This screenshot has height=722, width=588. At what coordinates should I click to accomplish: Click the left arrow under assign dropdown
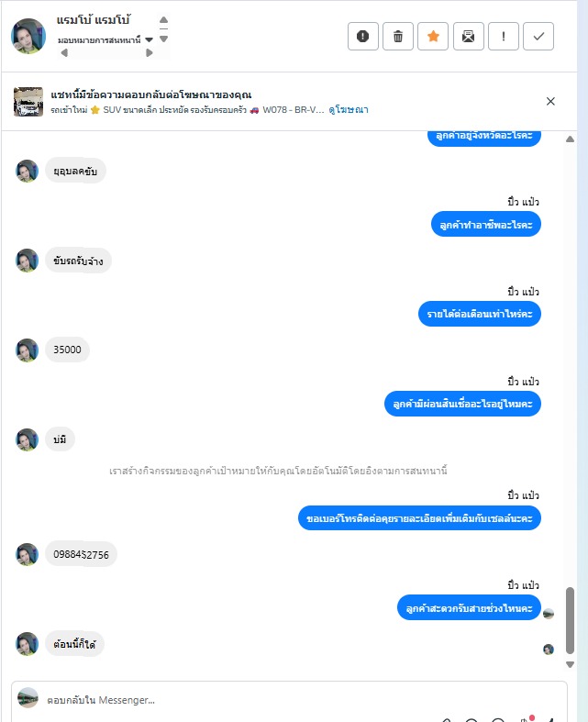[64, 53]
